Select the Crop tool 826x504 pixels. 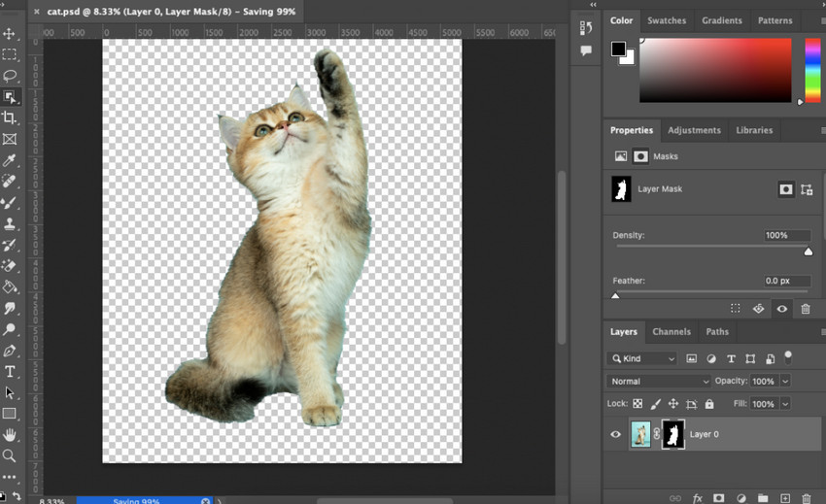coord(10,118)
